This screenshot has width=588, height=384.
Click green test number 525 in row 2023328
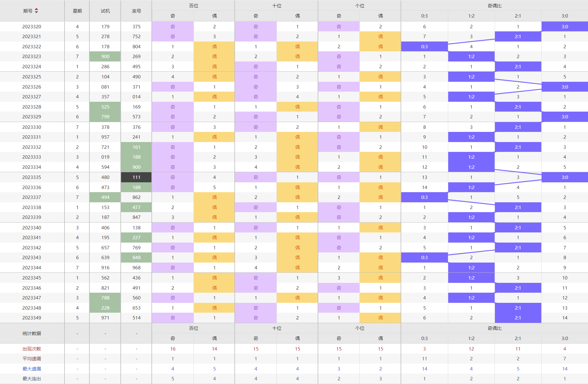tap(105, 107)
